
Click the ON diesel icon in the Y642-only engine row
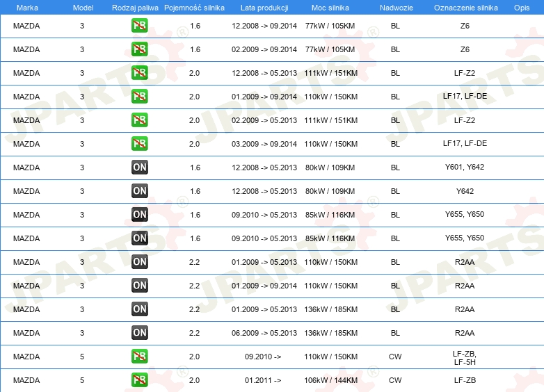(x=139, y=191)
